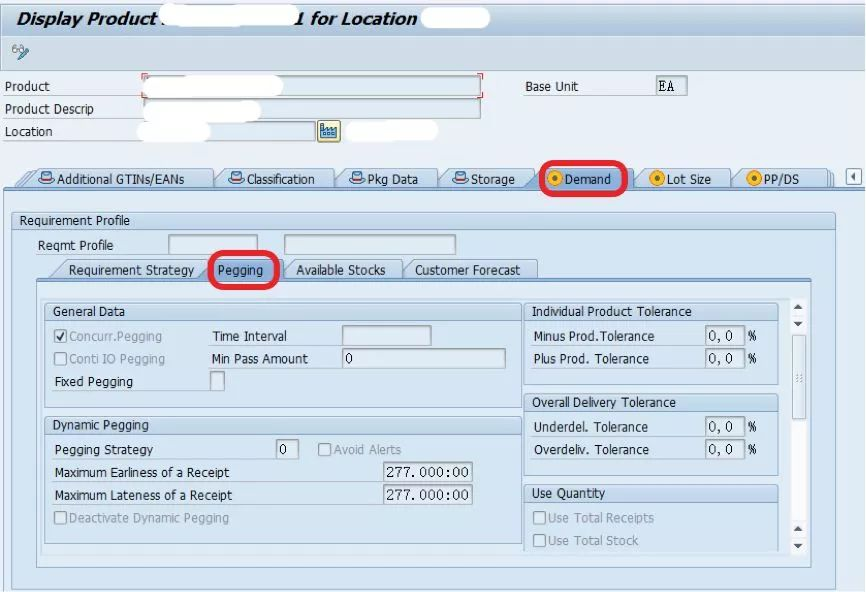
Task: Switch to the Customer Forecast subtab
Action: pos(467,270)
